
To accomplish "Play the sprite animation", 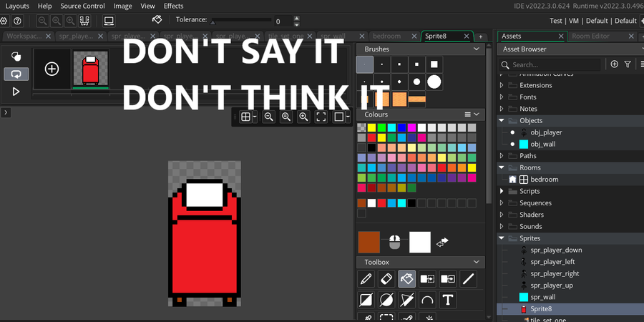I will click(x=16, y=91).
